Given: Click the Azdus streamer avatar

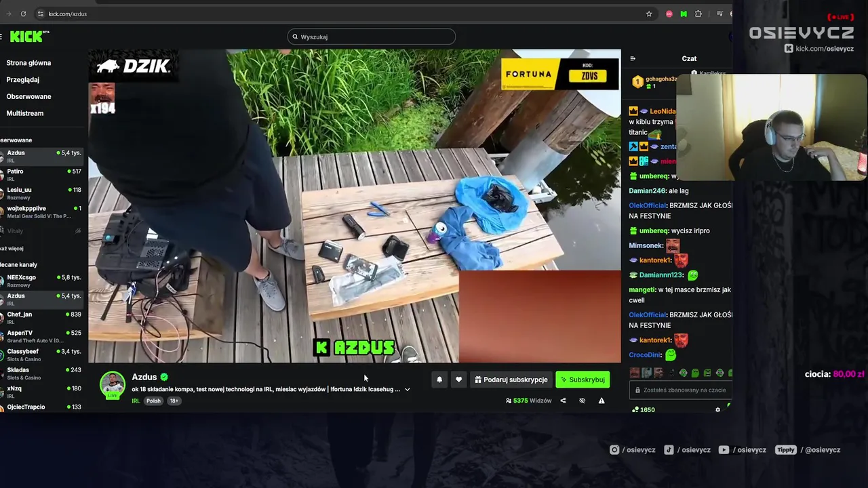Looking at the screenshot, I should [x=113, y=384].
